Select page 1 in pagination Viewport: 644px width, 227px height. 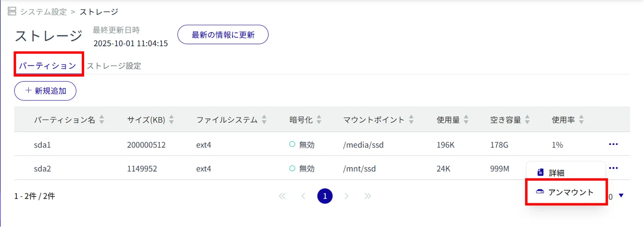tap(325, 196)
